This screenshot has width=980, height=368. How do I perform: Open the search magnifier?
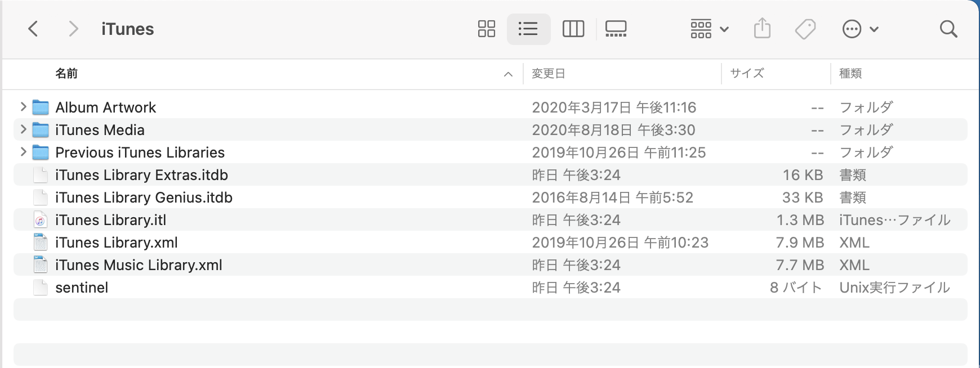(x=948, y=29)
